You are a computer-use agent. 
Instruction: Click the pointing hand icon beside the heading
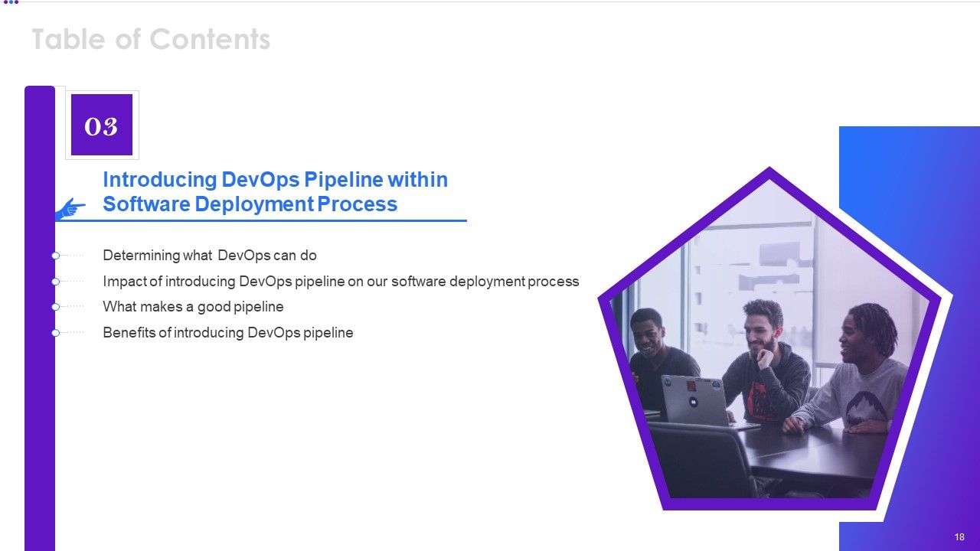pos(70,209)
